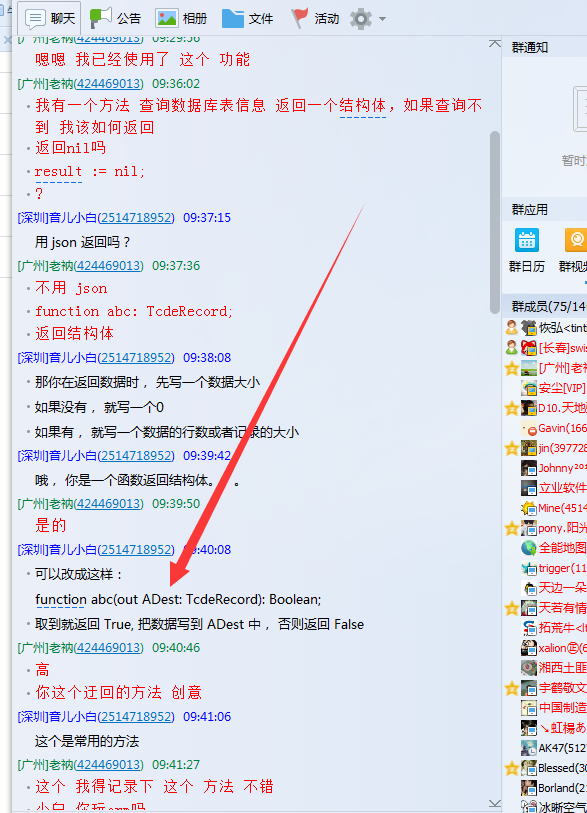Open user link 2514718952 at 09:39:42
The height and width of the screenshot is (813, 587).
(x=136, y=455)
